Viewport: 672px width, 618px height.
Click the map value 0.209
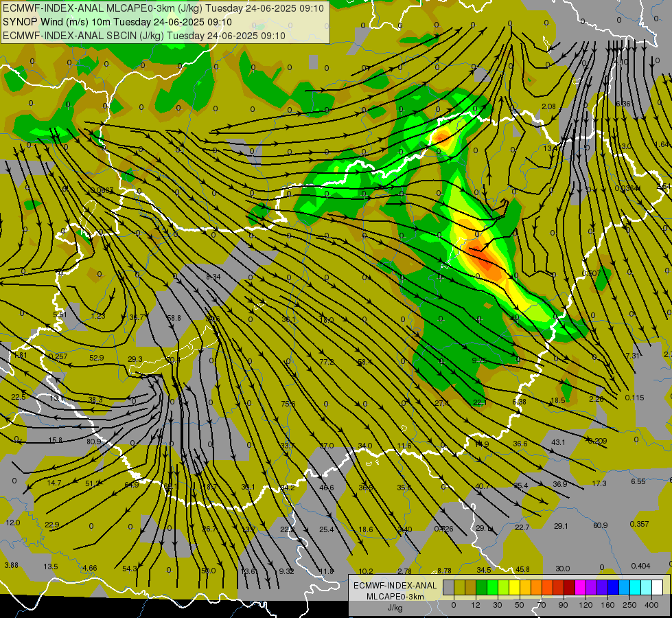point(597,440)
